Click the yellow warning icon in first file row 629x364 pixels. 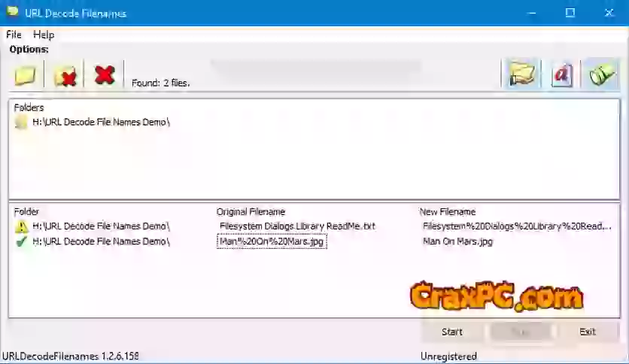pos(21,226)
